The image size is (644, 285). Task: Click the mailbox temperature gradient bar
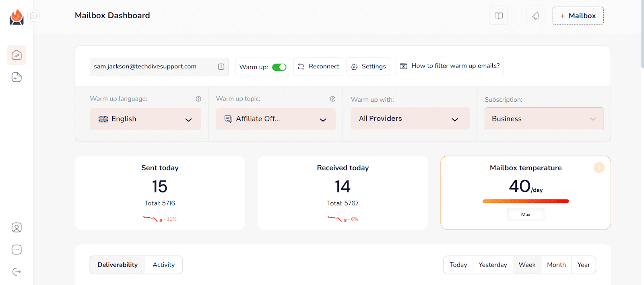(525, 201)
